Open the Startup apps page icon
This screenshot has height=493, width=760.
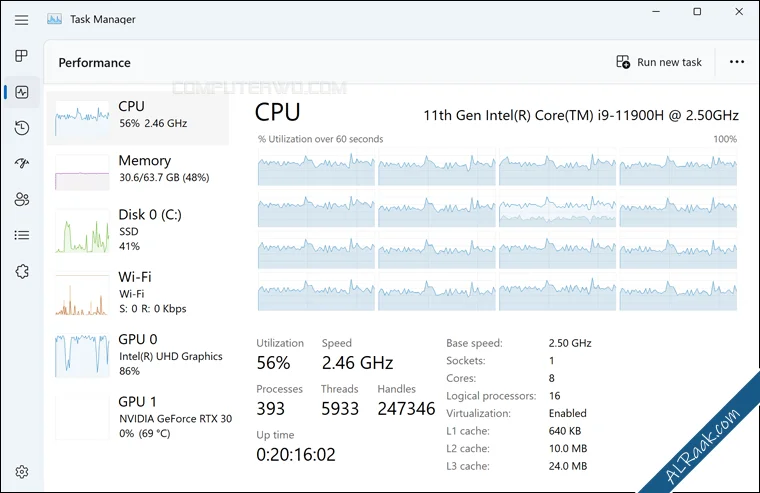pos(22,163)
